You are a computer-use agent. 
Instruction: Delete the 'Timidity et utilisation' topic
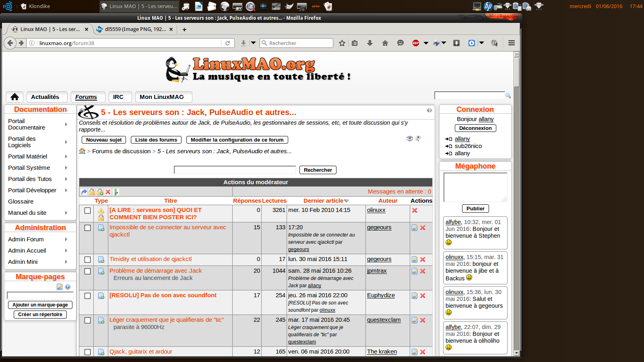(x=423, y=259)
